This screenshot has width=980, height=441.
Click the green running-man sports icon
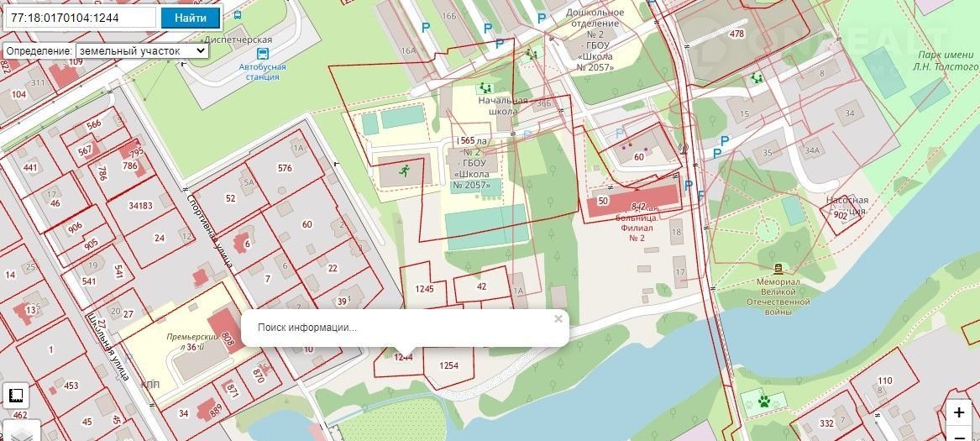point(405,171)
